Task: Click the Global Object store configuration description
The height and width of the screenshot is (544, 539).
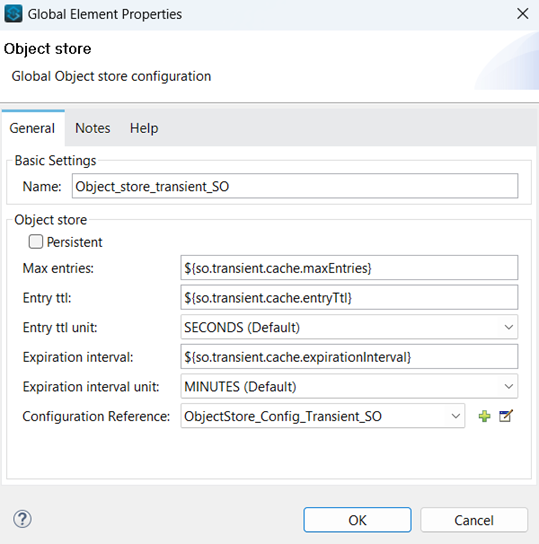Action: (111, 76)
